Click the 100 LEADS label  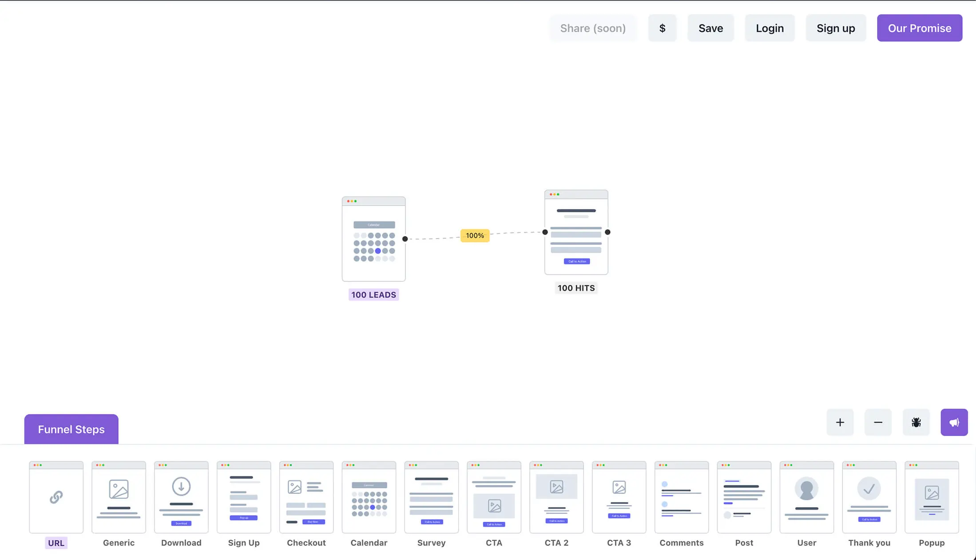click(374, 295)
